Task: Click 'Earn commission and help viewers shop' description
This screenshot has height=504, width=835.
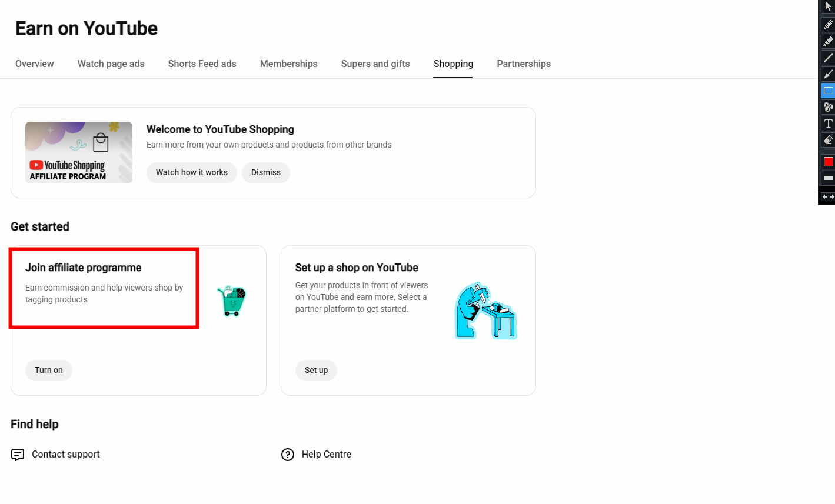Action: point(104,293)
